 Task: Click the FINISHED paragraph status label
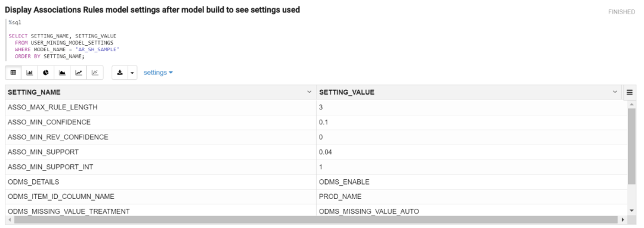[x=621, y=12]
